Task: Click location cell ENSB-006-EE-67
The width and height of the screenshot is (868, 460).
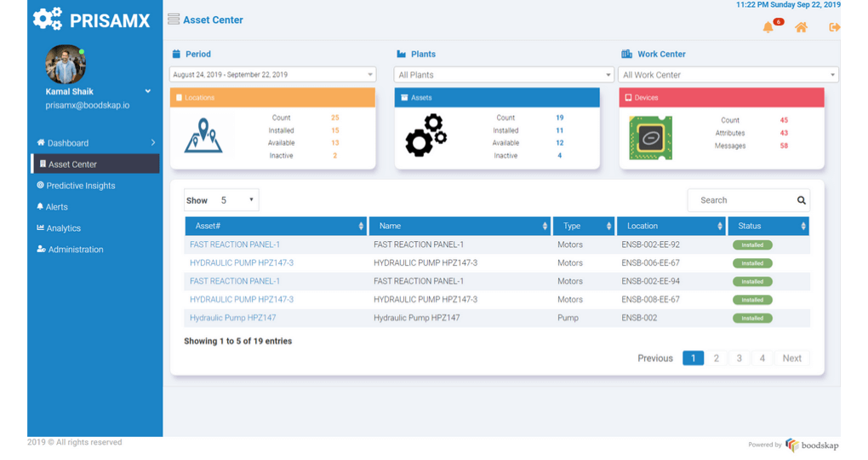Action: point(650,262)
